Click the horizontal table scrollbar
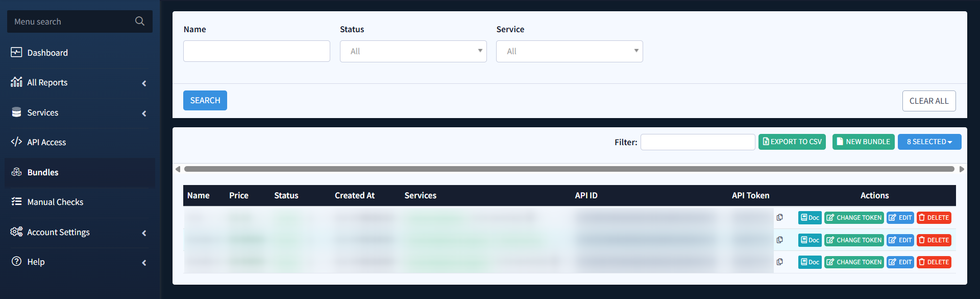Viewport: 980px width, 299px height. pyautogui.click(x=569, y=169)
